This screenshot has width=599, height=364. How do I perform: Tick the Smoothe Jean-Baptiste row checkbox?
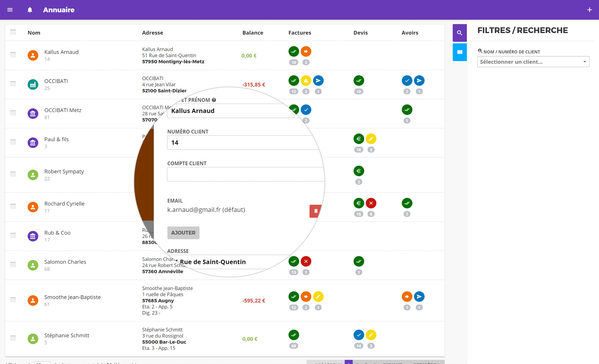click(x=13, y=300)
